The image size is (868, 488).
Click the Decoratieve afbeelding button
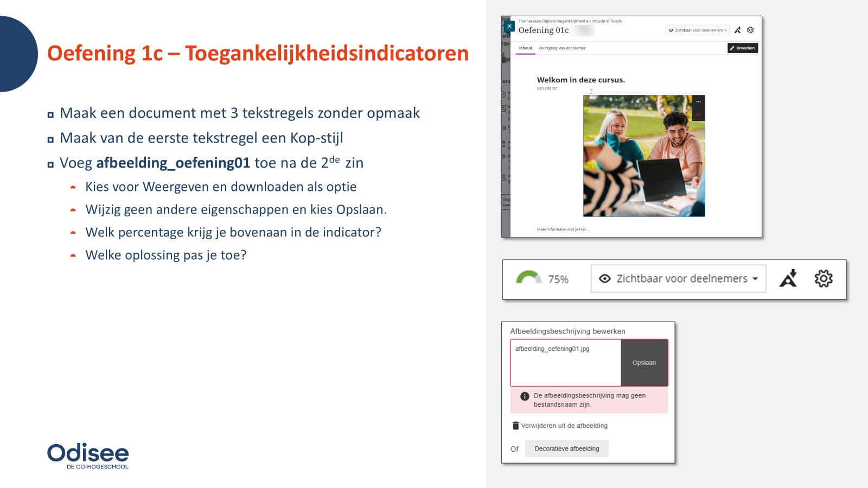coord(567,449)
